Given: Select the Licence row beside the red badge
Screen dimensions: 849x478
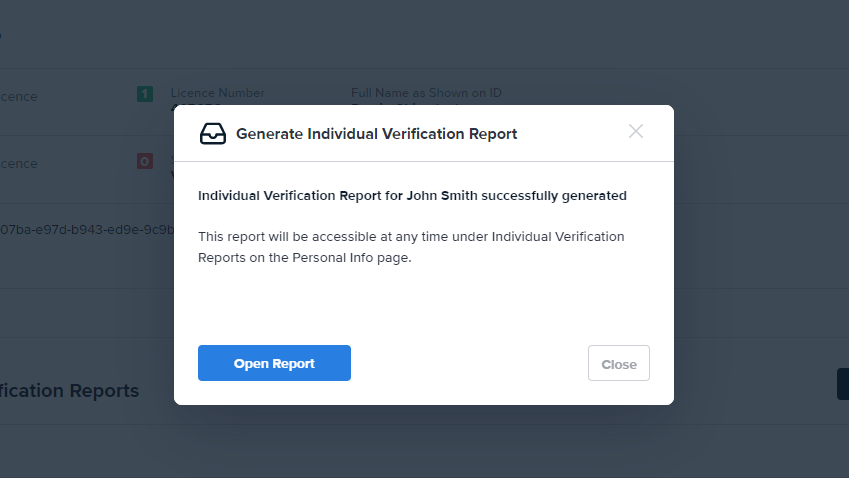Looking at the screenshot, I should pos(19,164).
